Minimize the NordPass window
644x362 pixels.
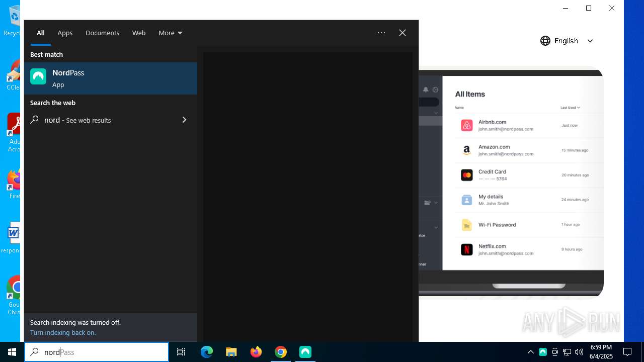(566, 8)
